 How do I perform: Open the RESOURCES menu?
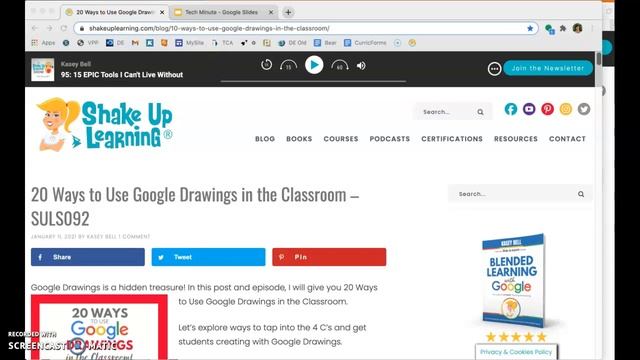[516, 139]
